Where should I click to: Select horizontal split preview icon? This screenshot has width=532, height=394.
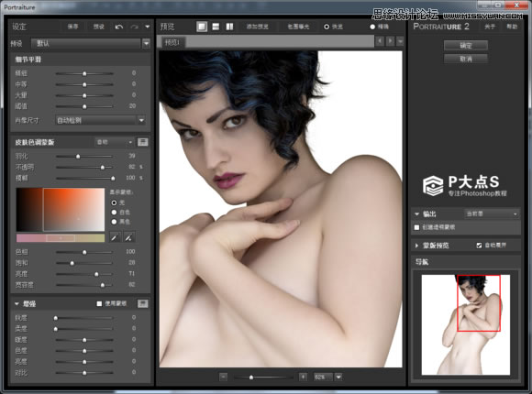point(216,27)
